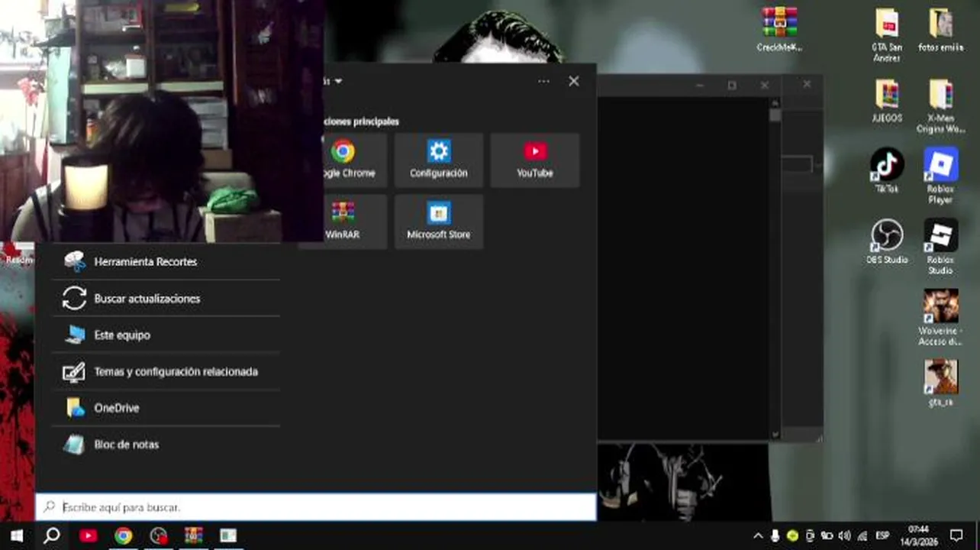Open the search panel three-dots options menu

pyautogui.click(x=543, y=81)
